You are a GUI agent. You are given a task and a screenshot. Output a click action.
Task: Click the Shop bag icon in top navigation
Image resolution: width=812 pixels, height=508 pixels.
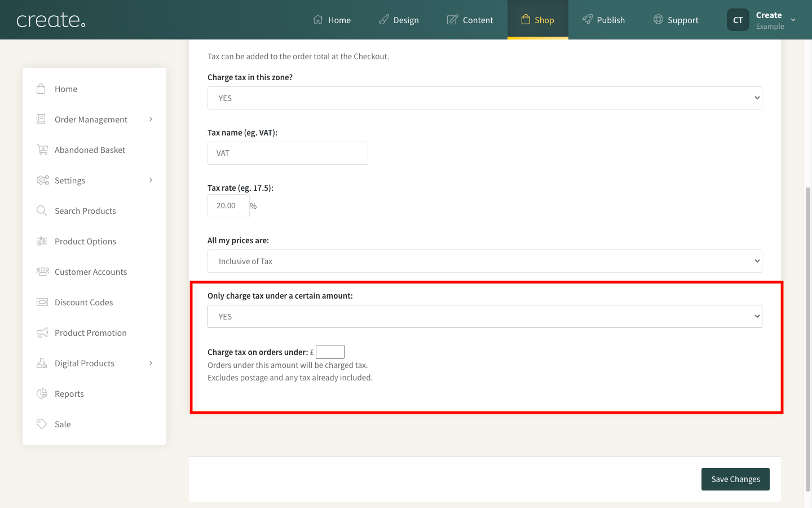tap(526, 20)
